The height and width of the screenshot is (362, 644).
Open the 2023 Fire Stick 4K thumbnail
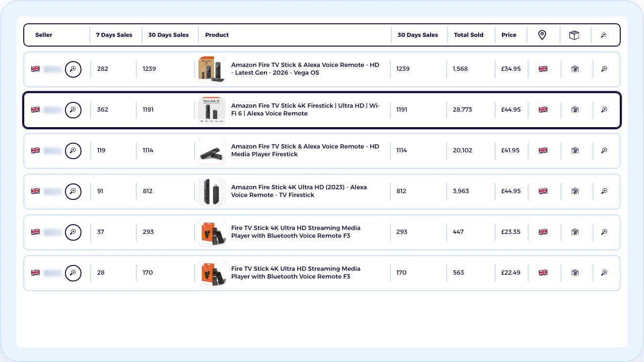pyautogui.click(x=212, y=191)
